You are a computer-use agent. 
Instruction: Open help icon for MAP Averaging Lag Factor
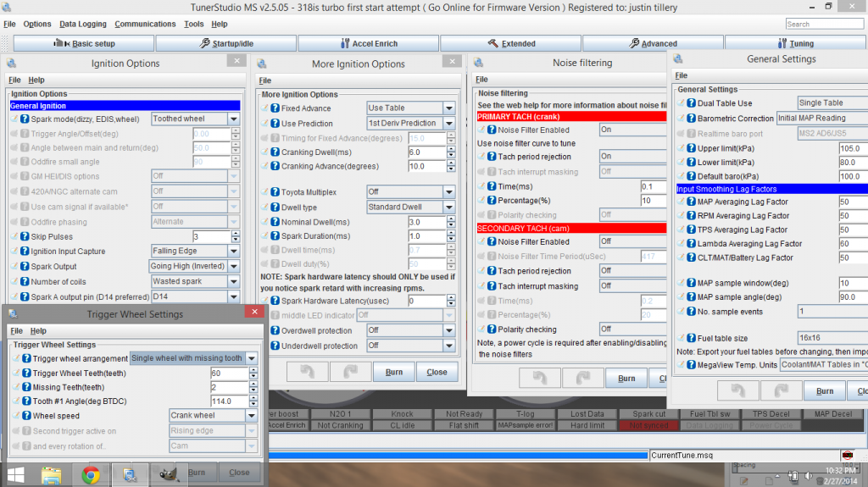(691, 202)
